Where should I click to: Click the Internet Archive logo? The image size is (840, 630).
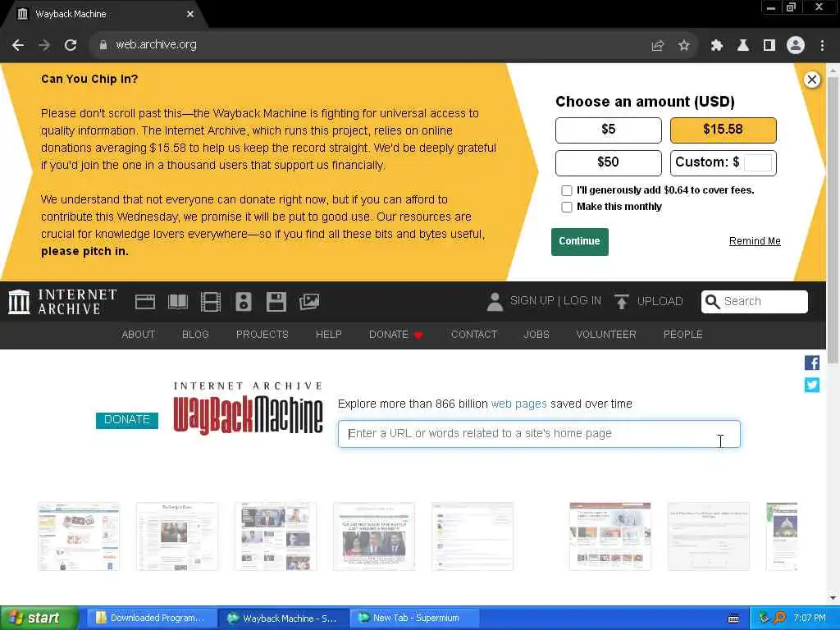click(x=62, y=302)
